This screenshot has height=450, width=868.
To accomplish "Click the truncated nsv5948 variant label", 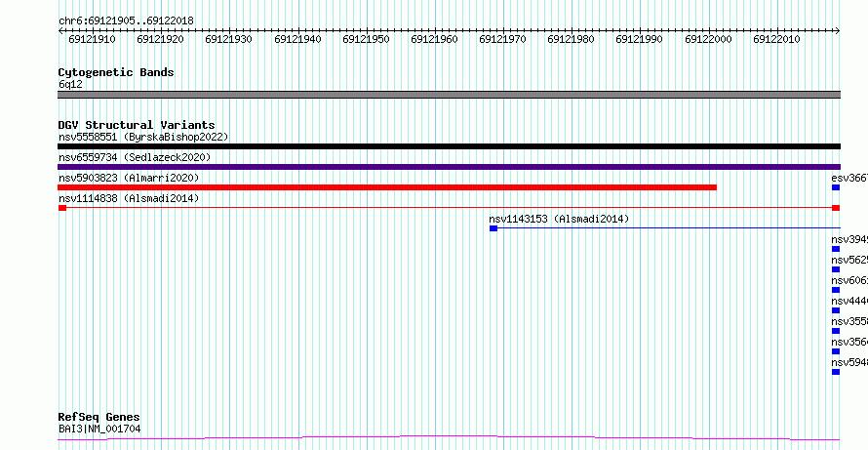I will point(849,362).
